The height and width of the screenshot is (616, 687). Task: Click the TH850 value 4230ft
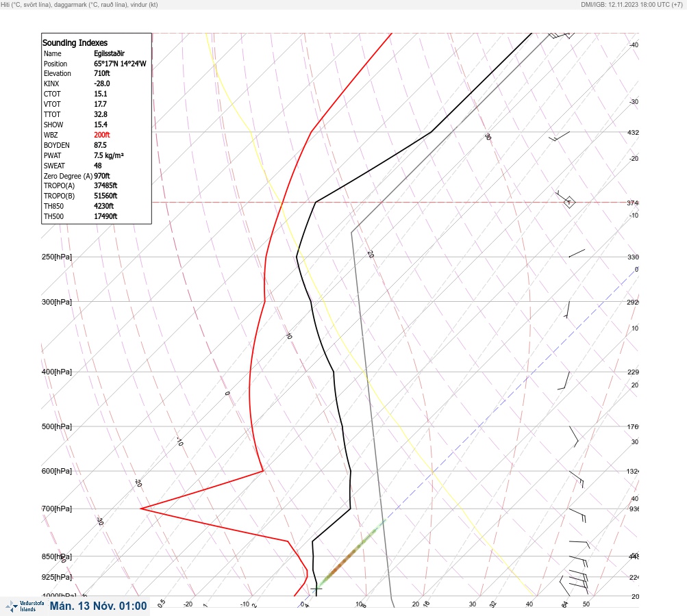pyautogui.click(x=104, y=206)
